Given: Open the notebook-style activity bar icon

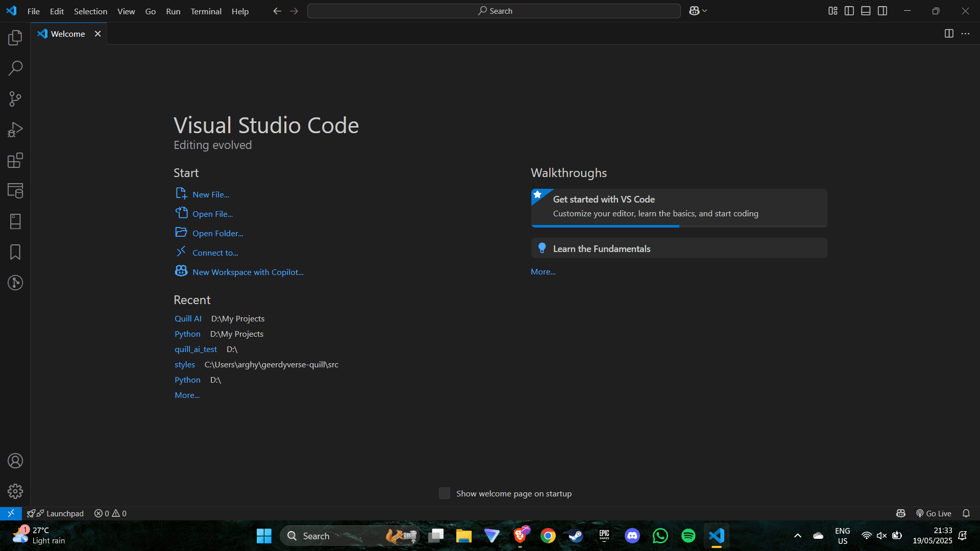Looking at the screenshot, I should tap(15, 221).
